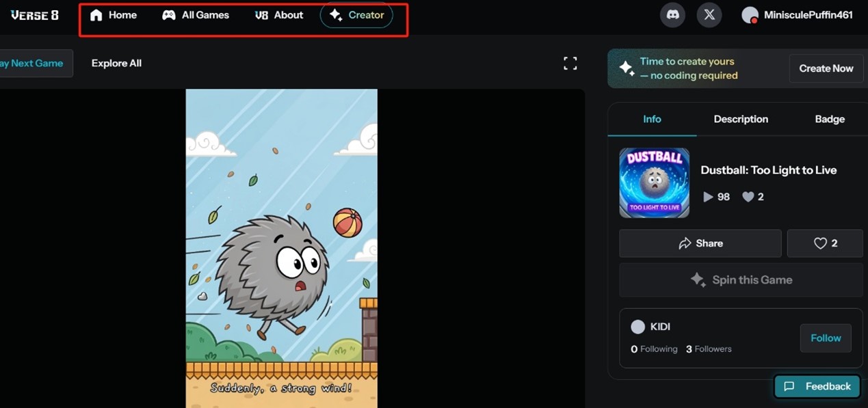Image resolution: width=868 pixels, height=408 pixels.
Task: Switch to the Description tab
Action: [x=741, y=119]
